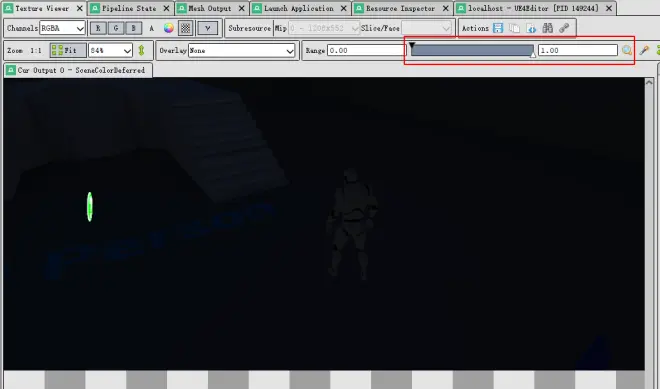The width and height of the screenshot is (660, 389).
Task: Click the Range maximum 1.00 field
Action: [578, 51]
